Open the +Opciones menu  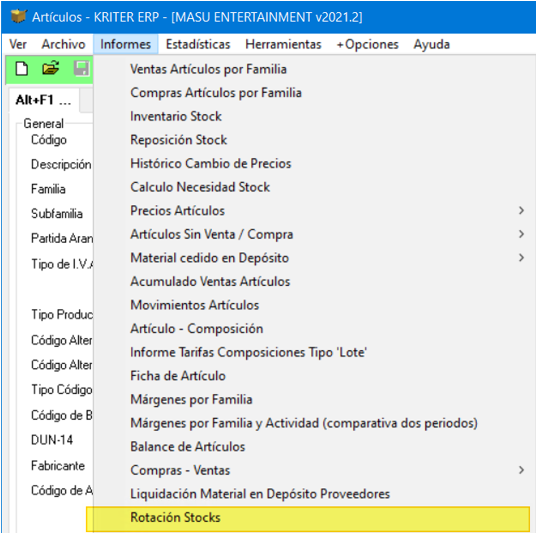click(367, 44)
